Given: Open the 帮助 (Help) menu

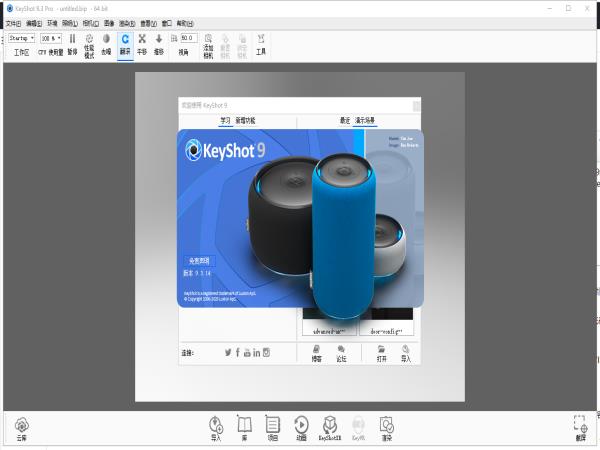Looking at the screenshot, I should pyautogui.click(x=185, y=24).
